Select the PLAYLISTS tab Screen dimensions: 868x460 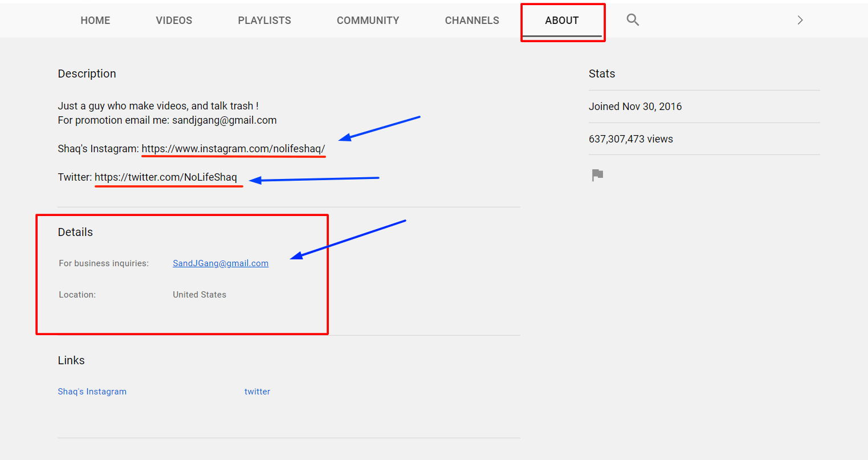coord(264,20)
